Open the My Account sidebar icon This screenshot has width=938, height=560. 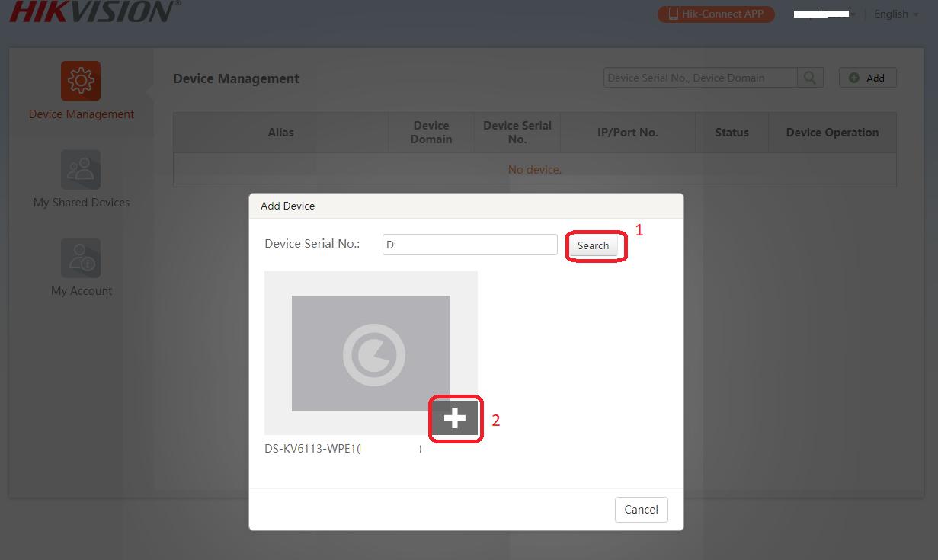pos(81,258)
